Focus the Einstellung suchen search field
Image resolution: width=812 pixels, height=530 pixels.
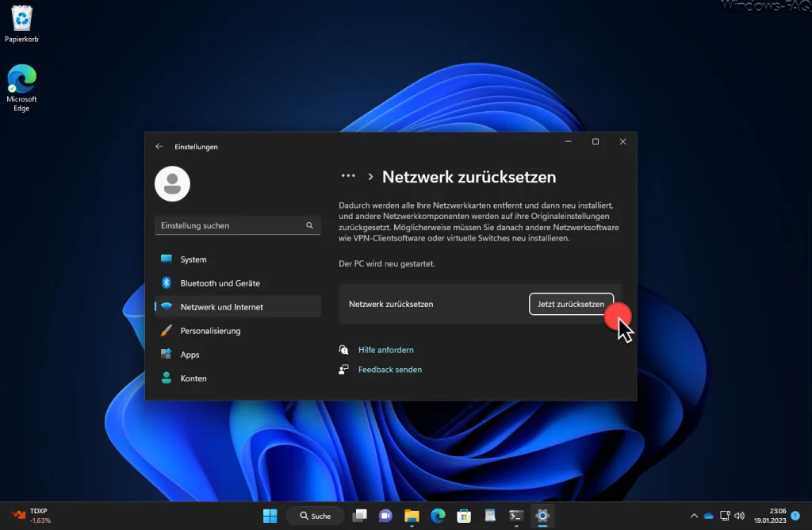coord(238,225)
